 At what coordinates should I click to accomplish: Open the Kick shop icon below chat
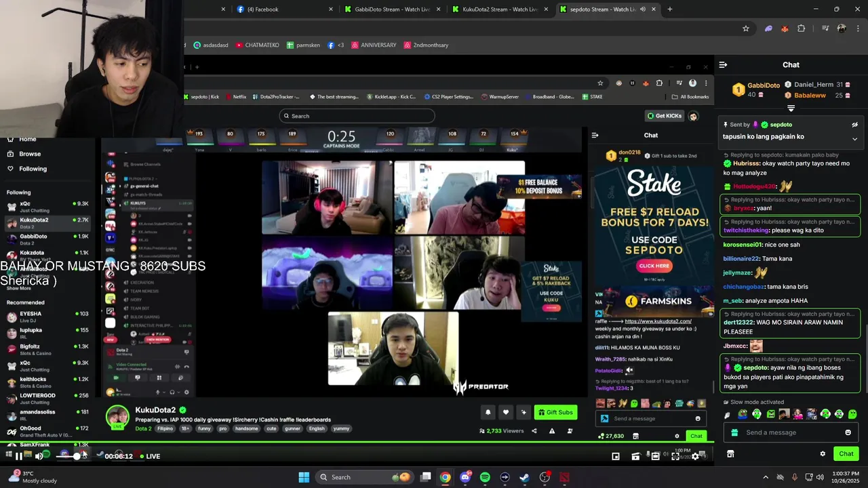pos(730,453)
